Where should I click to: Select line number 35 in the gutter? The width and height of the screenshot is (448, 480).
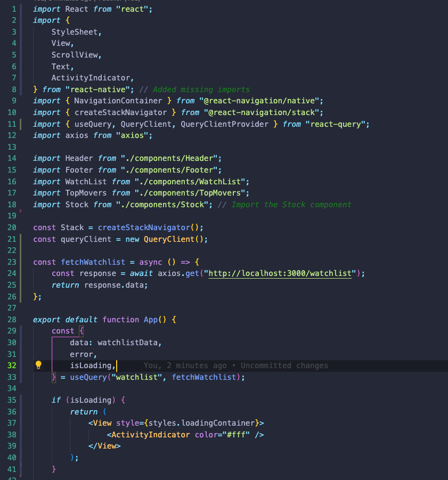click(12, 400)
